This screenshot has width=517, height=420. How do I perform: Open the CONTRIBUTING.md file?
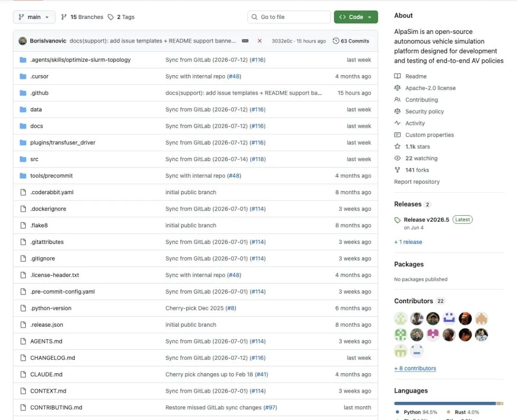pos(56,408)
